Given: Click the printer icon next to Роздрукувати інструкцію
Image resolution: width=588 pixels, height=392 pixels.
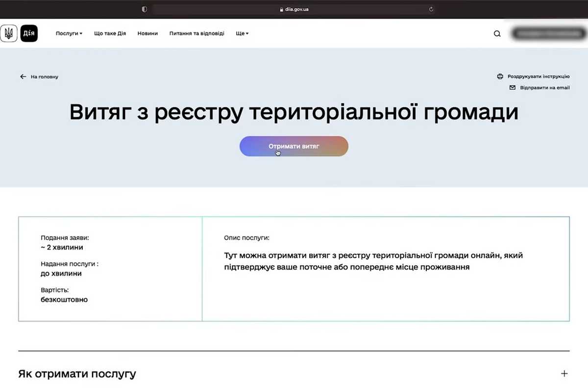Looking at the screenshot, I should click(500, 76).
